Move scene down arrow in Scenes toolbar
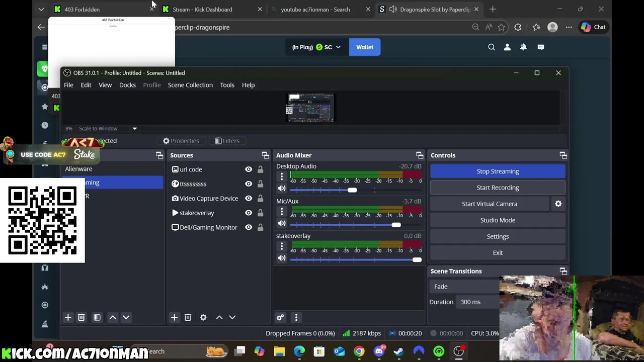Screen dimensions: 644x362 [x=126, y=317]
